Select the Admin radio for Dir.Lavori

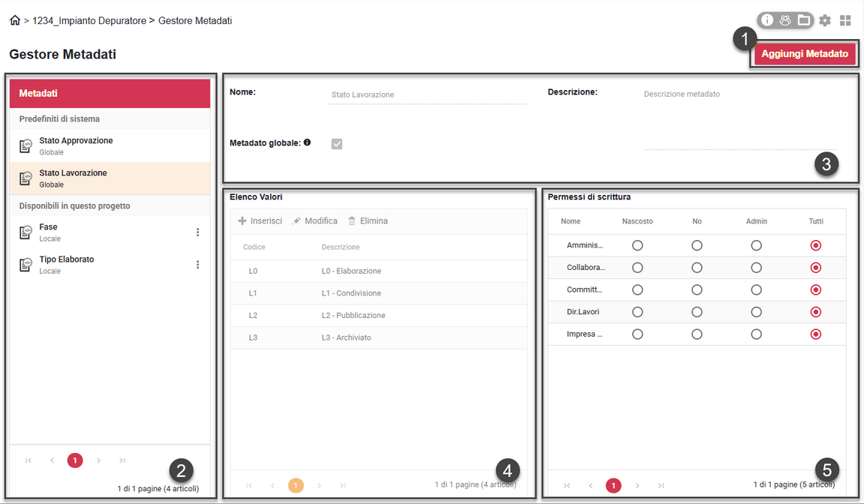click(756, 311)
